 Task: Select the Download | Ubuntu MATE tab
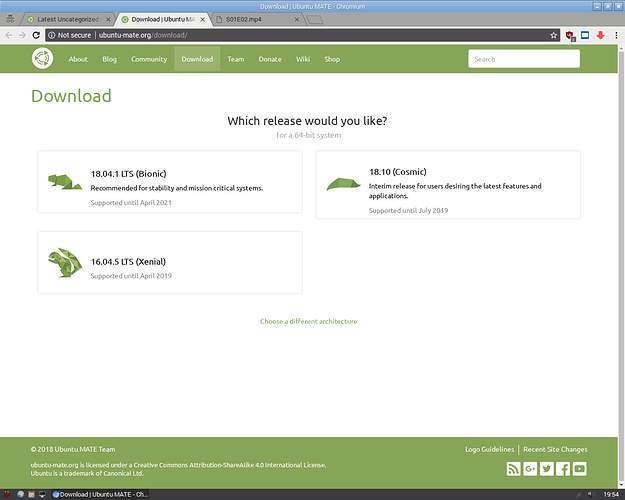tap(161, 19)
